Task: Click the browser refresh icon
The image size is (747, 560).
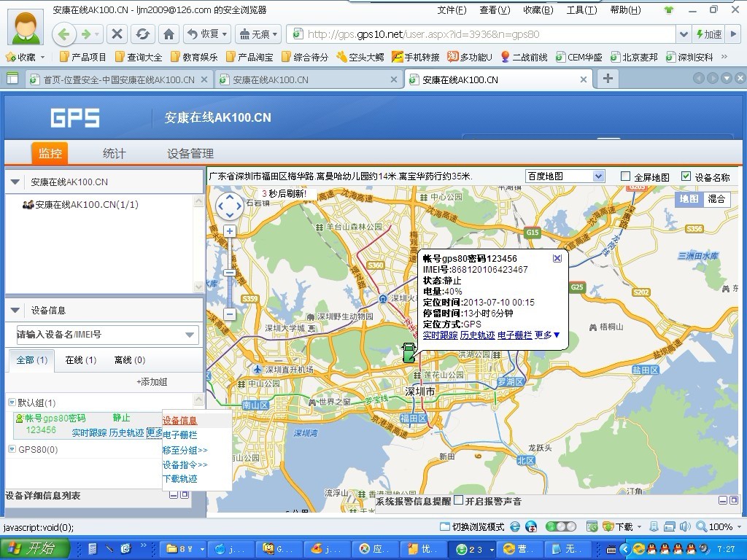Action: (x=142, y=34)
